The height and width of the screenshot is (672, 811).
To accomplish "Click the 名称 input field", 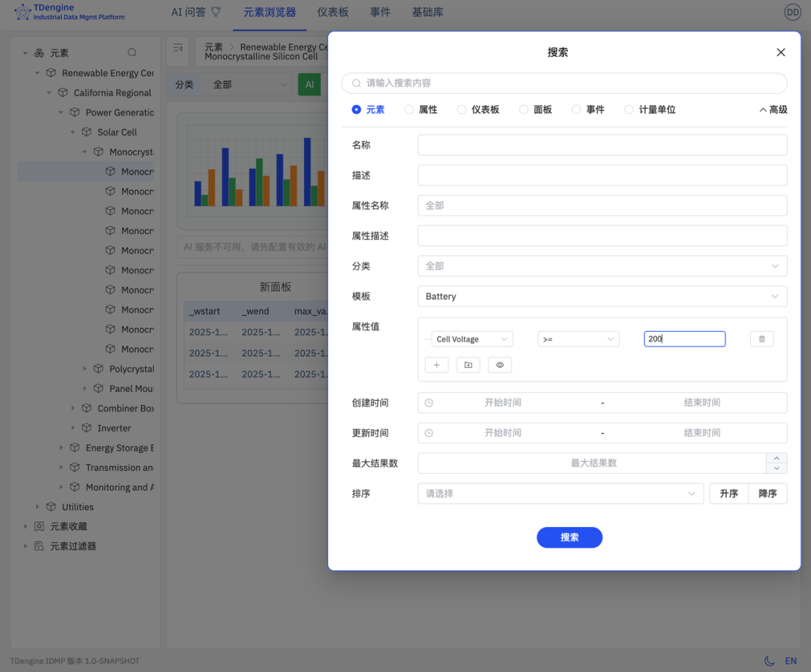I will coord(602,145).
